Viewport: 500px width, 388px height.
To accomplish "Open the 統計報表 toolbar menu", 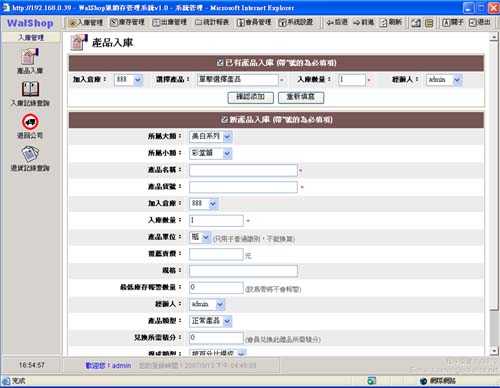I will point(212,22).
